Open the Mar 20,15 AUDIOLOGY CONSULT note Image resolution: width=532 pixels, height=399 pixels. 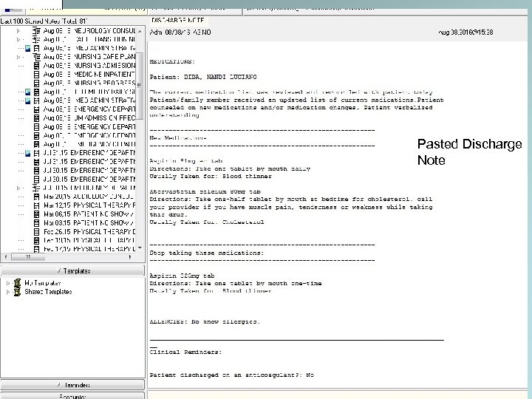[x=89, y=197]
